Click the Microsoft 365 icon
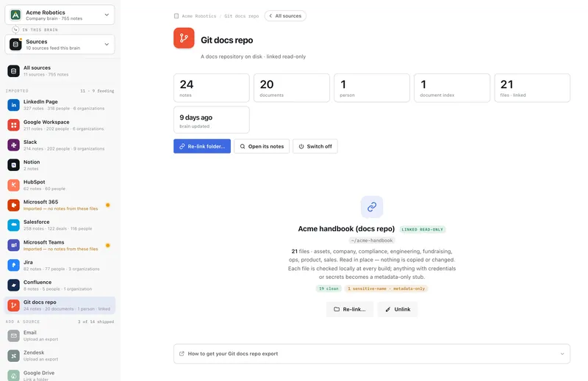This screenshot has width=588, height=381. point(13,205)
